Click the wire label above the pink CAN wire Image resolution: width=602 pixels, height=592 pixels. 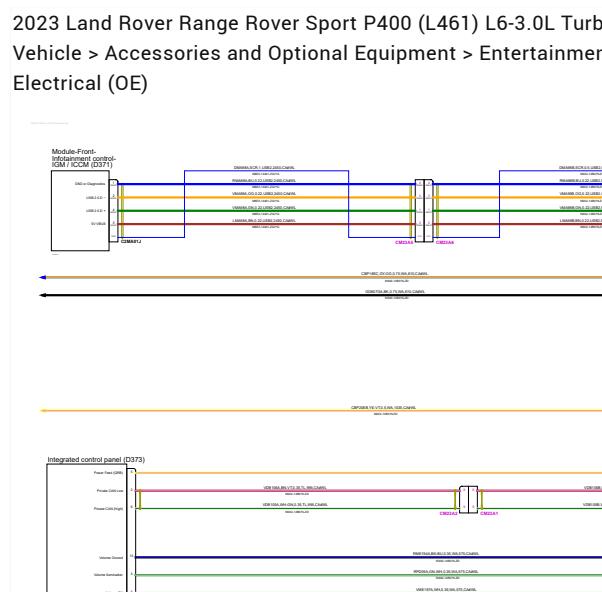295,488
